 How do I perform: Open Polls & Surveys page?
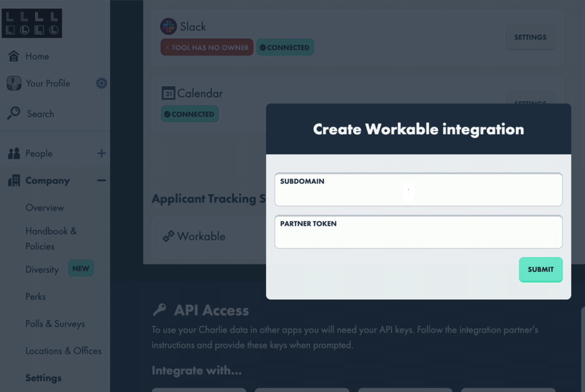pos(55,324)
